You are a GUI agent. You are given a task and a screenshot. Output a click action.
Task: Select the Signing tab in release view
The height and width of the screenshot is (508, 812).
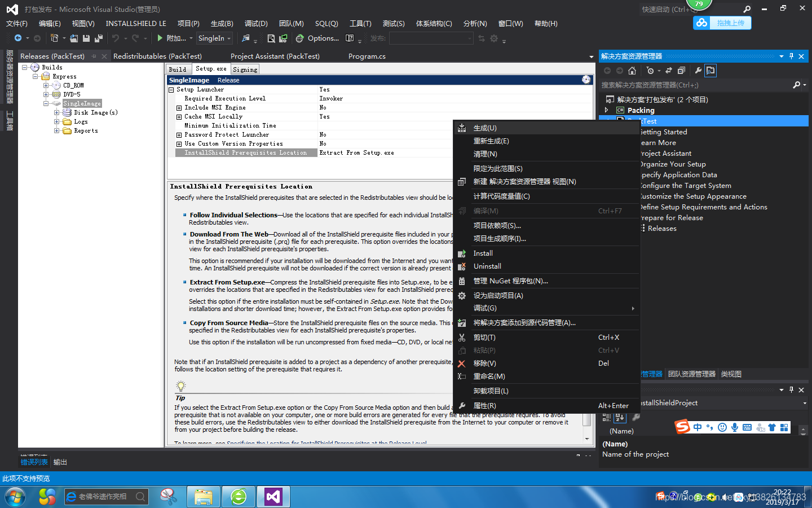click(x=245, y=69)
